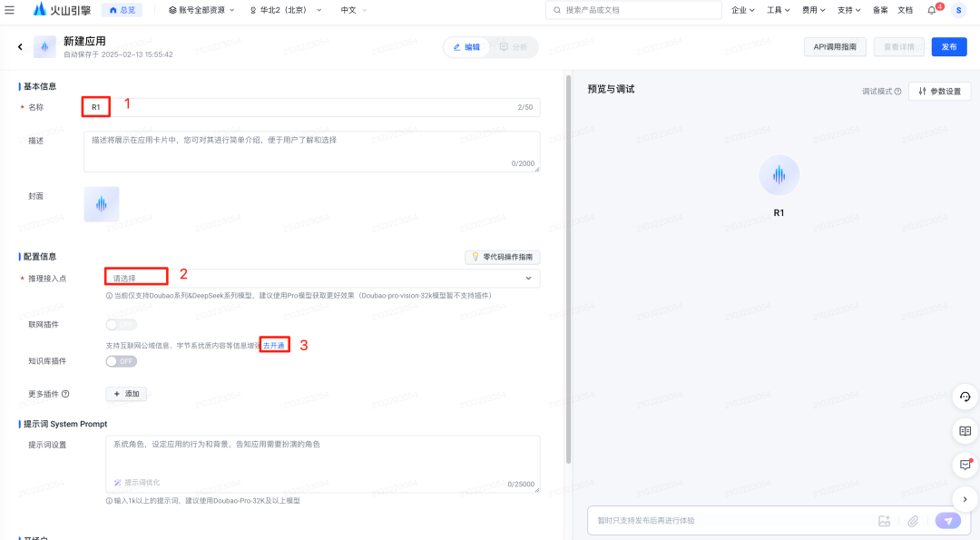Click the R1 preview avatar icon
The width and height of the screenshot is (980, 540).
tap(779, 175)
